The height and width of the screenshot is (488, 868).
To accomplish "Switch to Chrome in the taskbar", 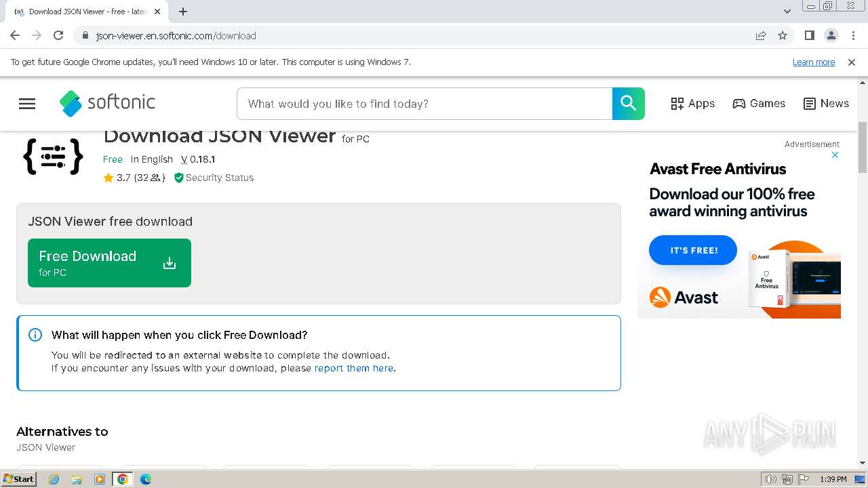I will [123, 479].
